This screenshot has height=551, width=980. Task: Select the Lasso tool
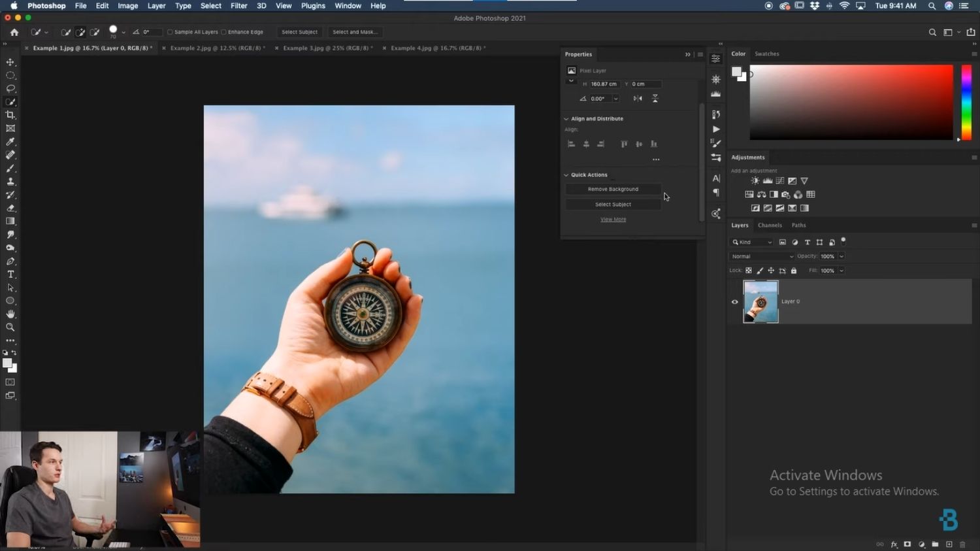(x=10, y=88)
